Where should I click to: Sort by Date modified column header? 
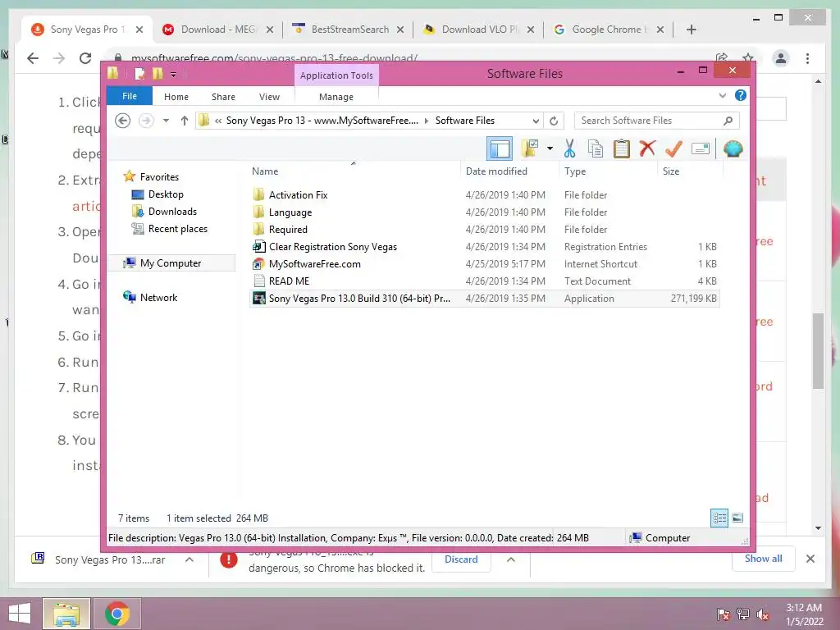click(509, 171)
